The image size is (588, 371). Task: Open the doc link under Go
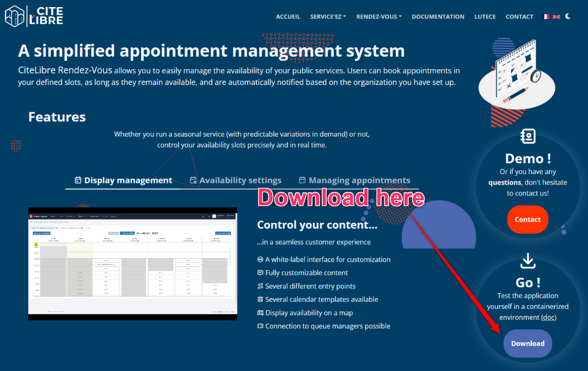(x=548, y=317)
